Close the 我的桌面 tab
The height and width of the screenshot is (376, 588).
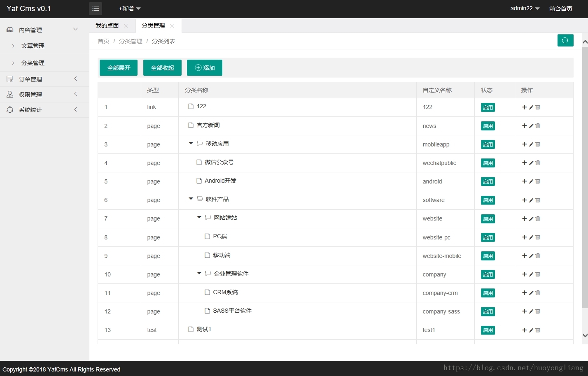click(126, 26)
